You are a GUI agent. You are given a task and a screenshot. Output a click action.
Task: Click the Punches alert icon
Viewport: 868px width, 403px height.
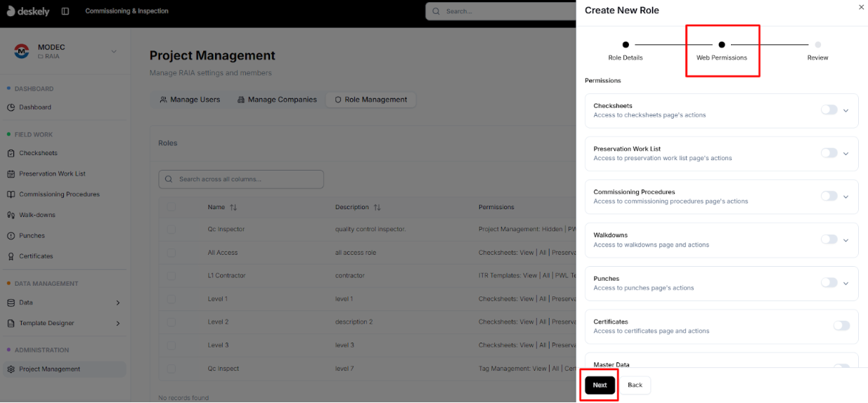(11, 236)
